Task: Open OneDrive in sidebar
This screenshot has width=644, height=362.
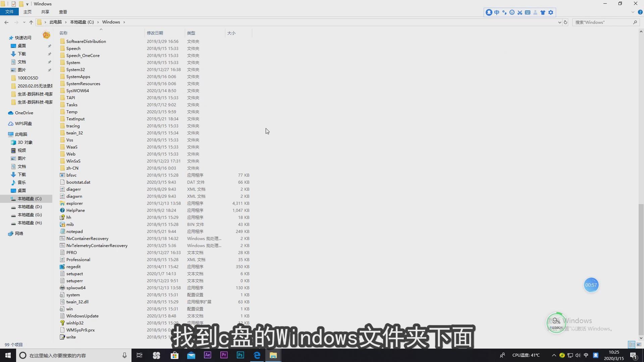Action: pyautogui.click(x=24, y=112)
